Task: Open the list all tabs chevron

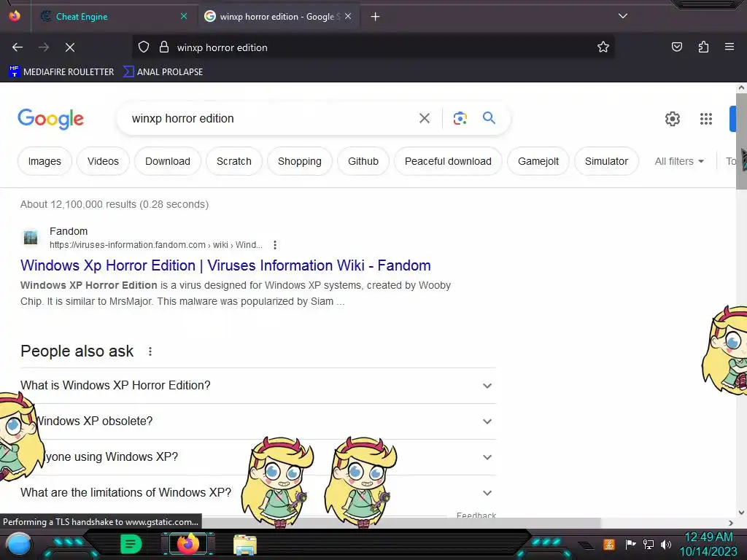Action: coord(623,16)
